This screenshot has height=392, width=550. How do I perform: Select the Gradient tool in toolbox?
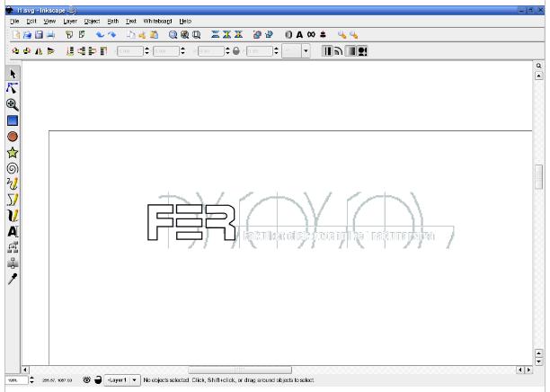pos(13,263)
